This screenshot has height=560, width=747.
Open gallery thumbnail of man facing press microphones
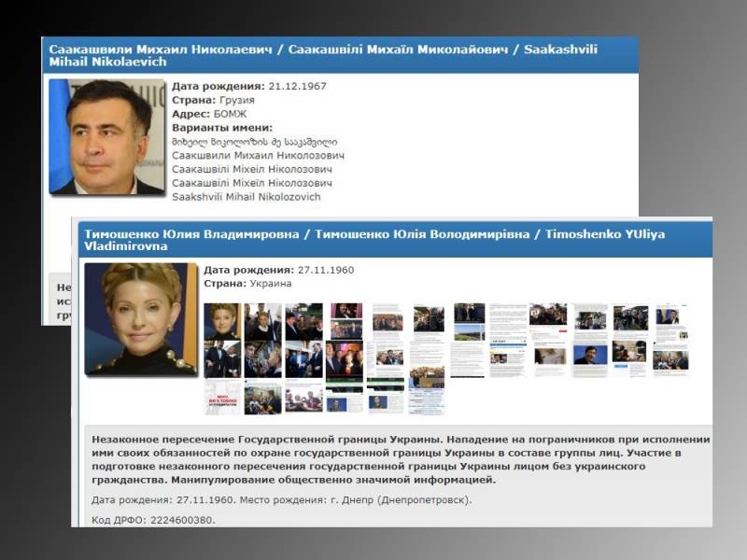pos(262,400)
